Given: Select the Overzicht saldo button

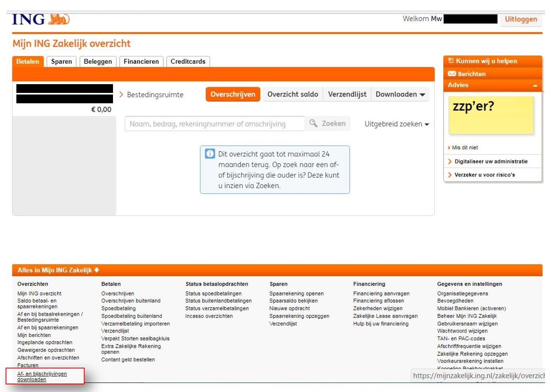Looking at the screenshot, I should pyautogui.click(x=293, y=95).
